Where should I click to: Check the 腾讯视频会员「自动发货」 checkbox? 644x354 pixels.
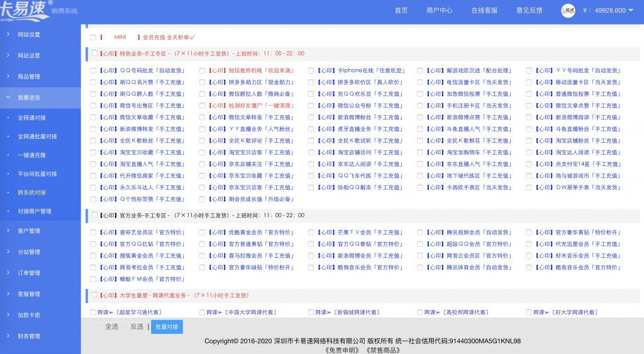[x=419, y=233]
